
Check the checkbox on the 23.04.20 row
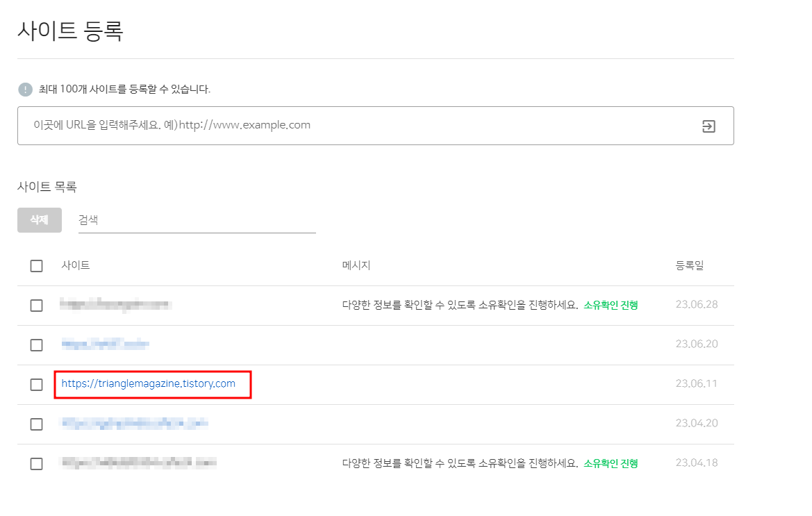tap(37, 423)
